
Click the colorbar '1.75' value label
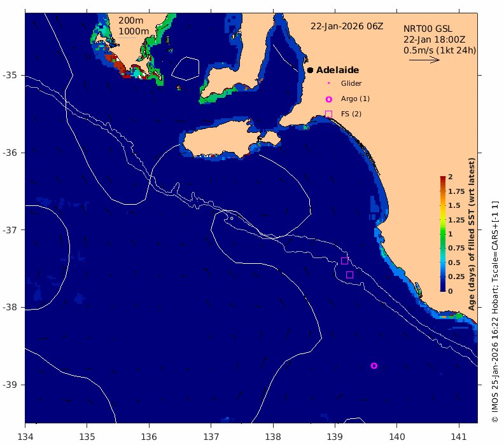[456, 191]
